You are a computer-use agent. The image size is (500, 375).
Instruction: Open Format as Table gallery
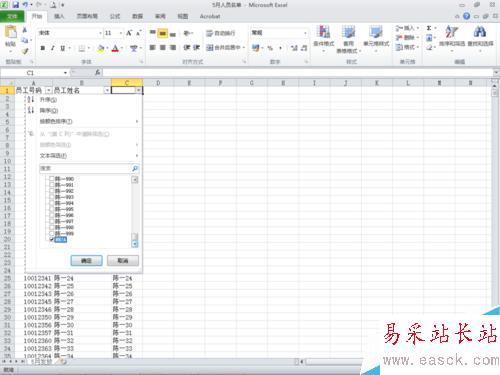(348, 39)
